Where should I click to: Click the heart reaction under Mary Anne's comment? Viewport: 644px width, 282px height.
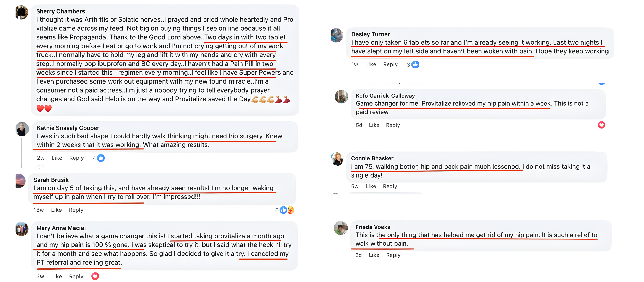point(95,276)
